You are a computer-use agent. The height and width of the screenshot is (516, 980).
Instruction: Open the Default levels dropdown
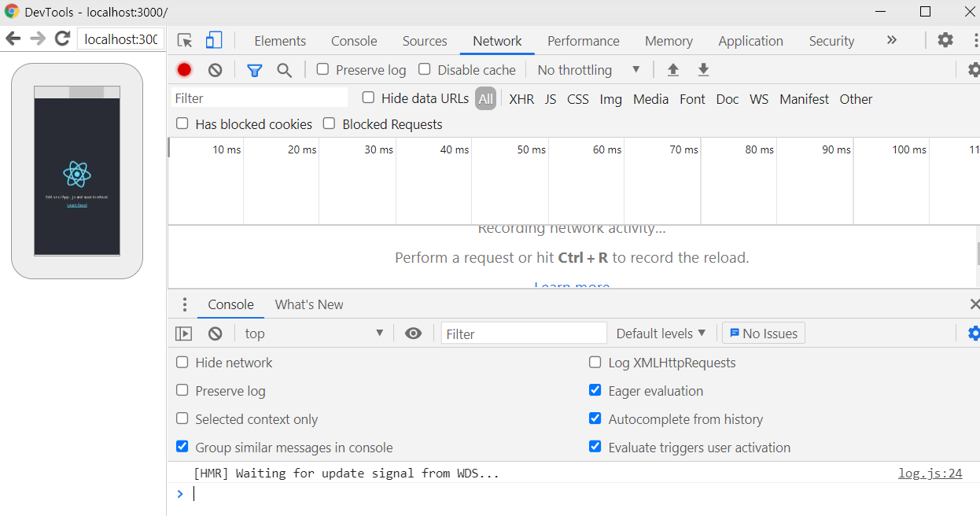[660, 333]
